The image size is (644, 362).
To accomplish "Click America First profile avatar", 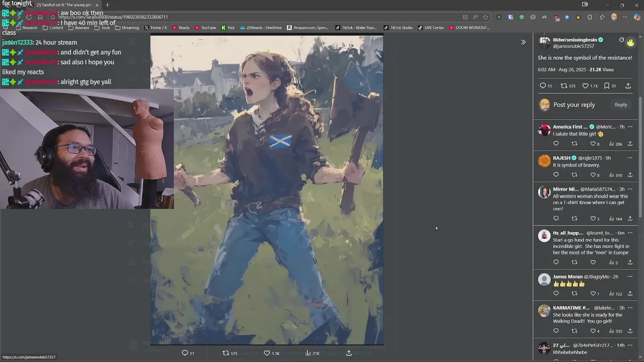I will point(544,130).
